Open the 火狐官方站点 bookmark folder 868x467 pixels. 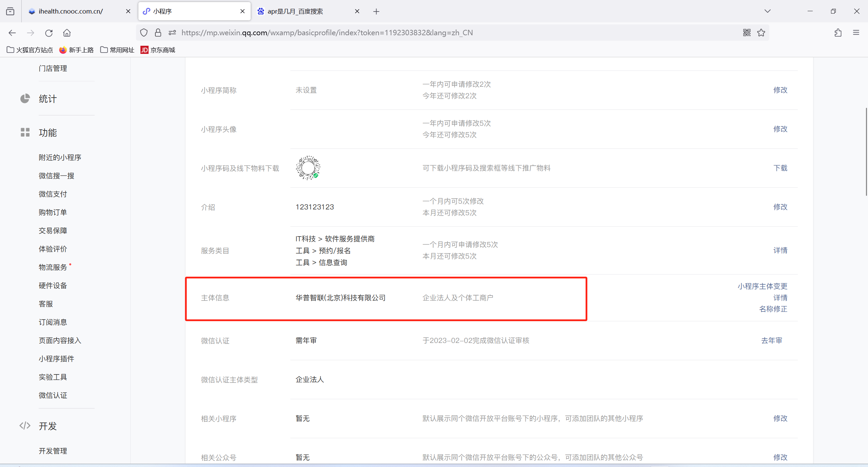pos(30,50)
